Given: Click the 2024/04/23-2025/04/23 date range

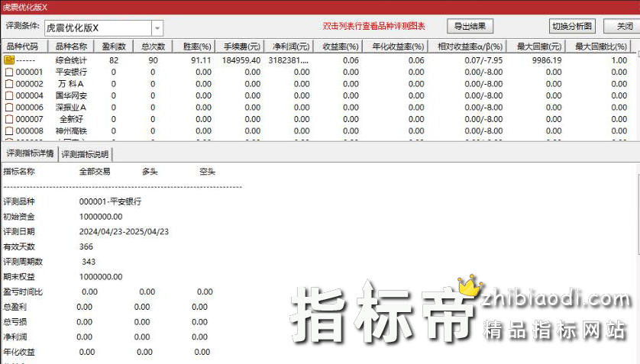Looking at the screenshot, I should pyautogui.click(x=124, y=231).
